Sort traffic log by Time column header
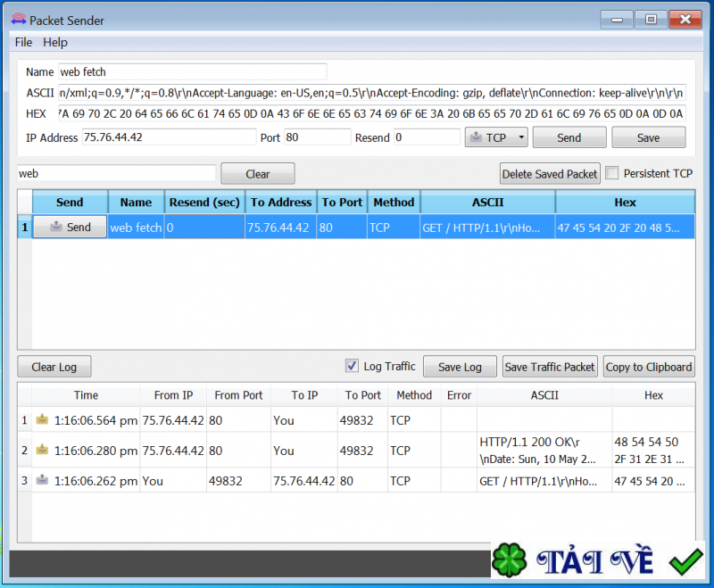 click(86, 395)
